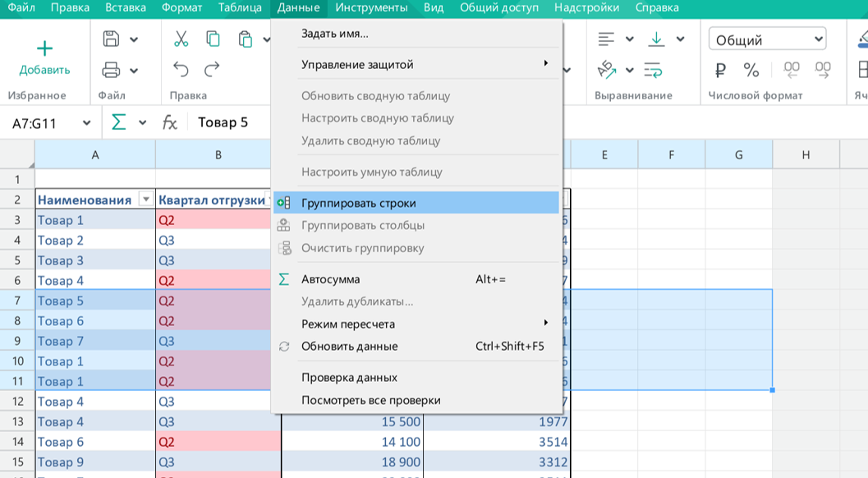The height and width of the screenshot is (478, 868).
Task: Click the Copy icon
Action: click(x=213, y=39)
